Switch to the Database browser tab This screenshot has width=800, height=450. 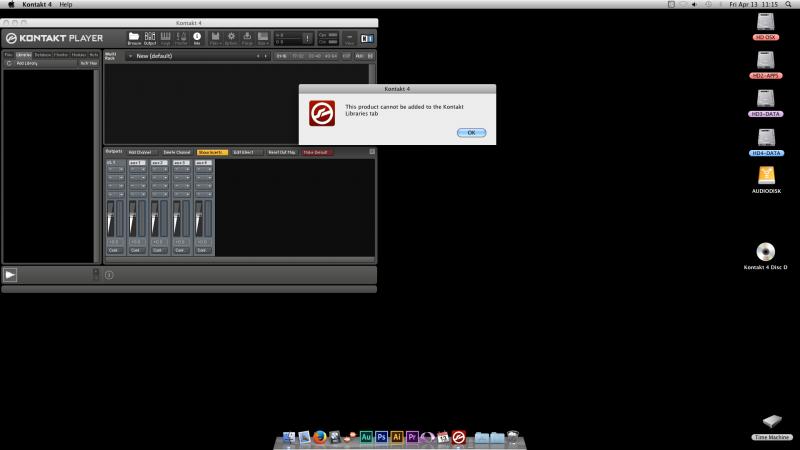(42, 55)
